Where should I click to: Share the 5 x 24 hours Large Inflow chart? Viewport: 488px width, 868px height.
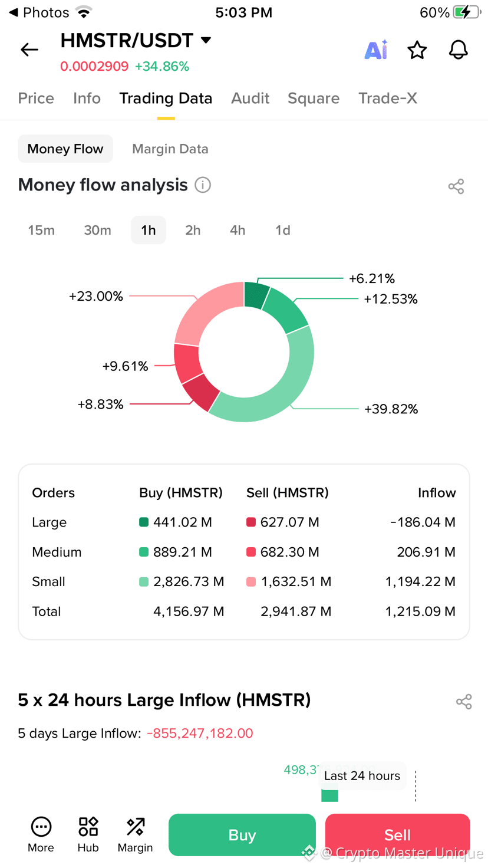click(x=464, y=701)
